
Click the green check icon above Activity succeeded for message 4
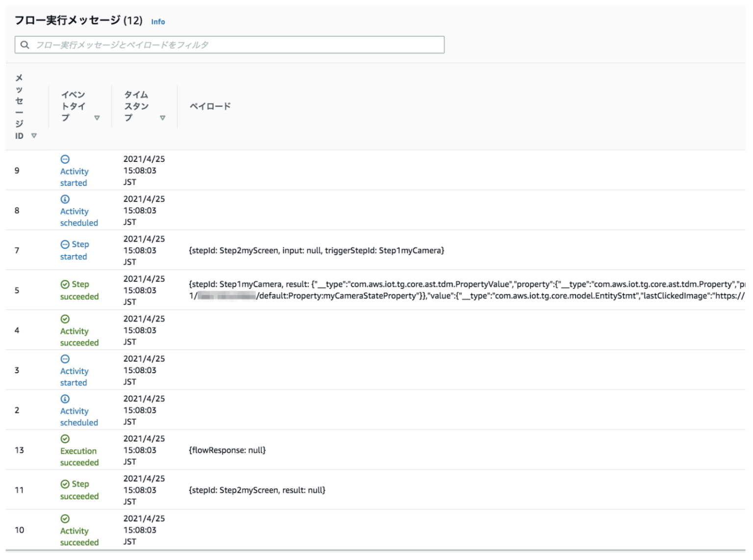(65, 319)
